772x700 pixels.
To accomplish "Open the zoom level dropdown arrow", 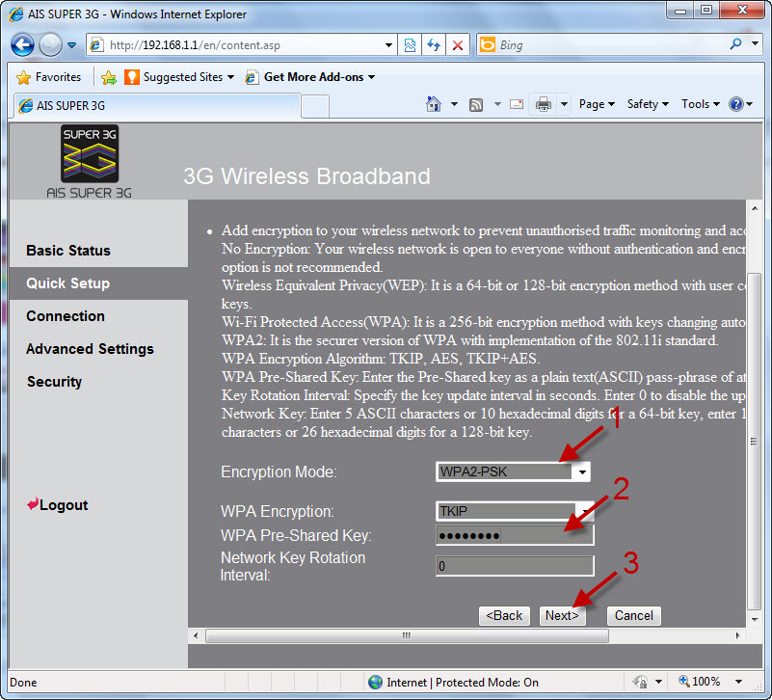I will pos(738,682).
